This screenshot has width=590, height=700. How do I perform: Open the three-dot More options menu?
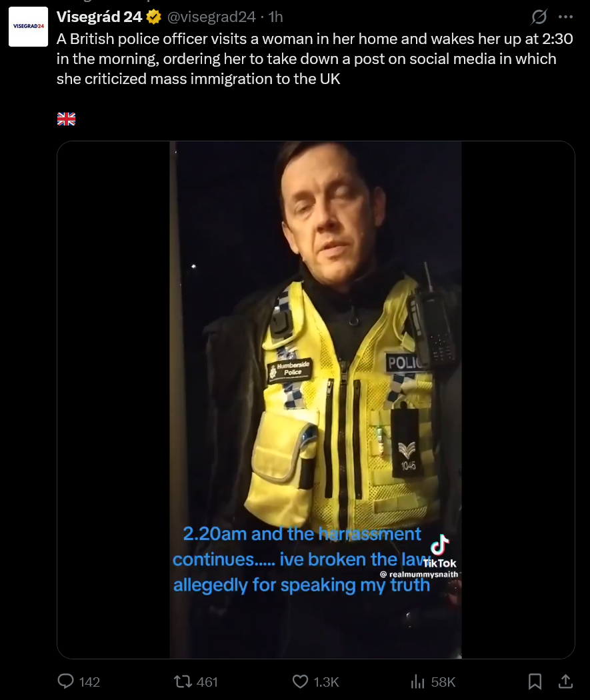(x=565, y=17)
